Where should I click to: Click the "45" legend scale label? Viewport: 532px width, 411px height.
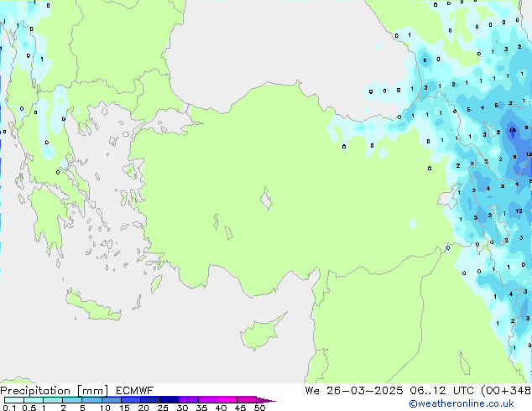pyautogui.click(x=240, y=408)
